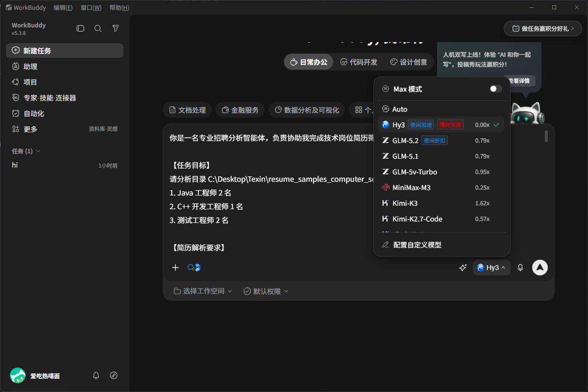
Task: Switch to 代码开发 tab
Action: 359,62
